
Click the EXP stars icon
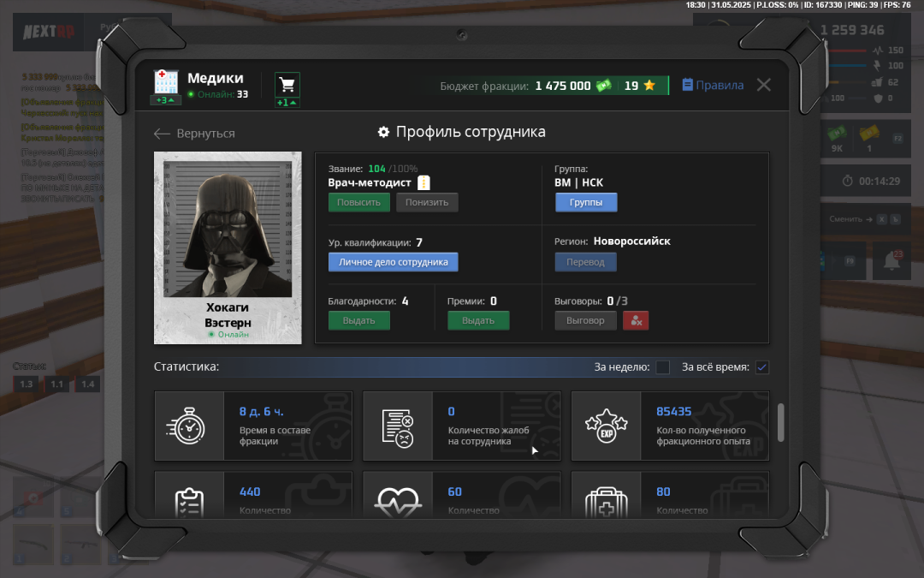[x=607, y=426]
